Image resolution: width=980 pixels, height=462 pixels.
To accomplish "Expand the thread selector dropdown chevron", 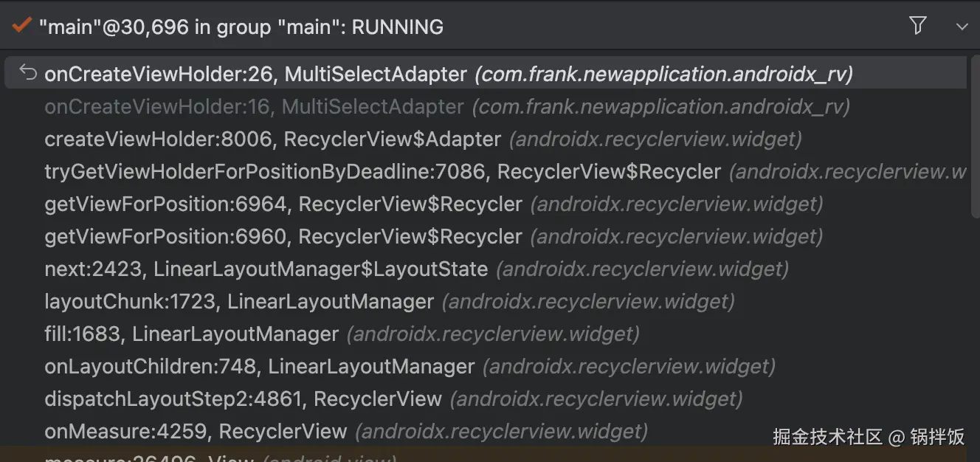I will click(962, 27).
